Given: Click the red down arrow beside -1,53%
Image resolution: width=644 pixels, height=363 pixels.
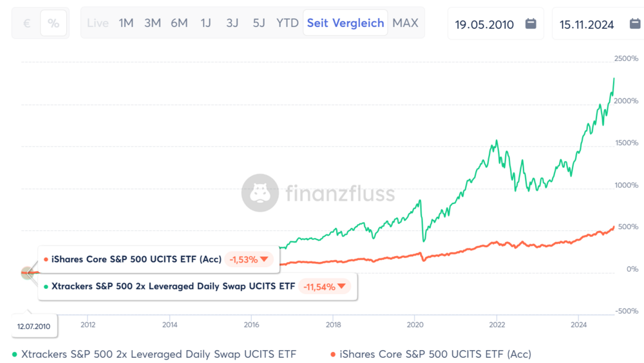Looking at the screenshot, I should pyautogui.click(x=265, y=259).
